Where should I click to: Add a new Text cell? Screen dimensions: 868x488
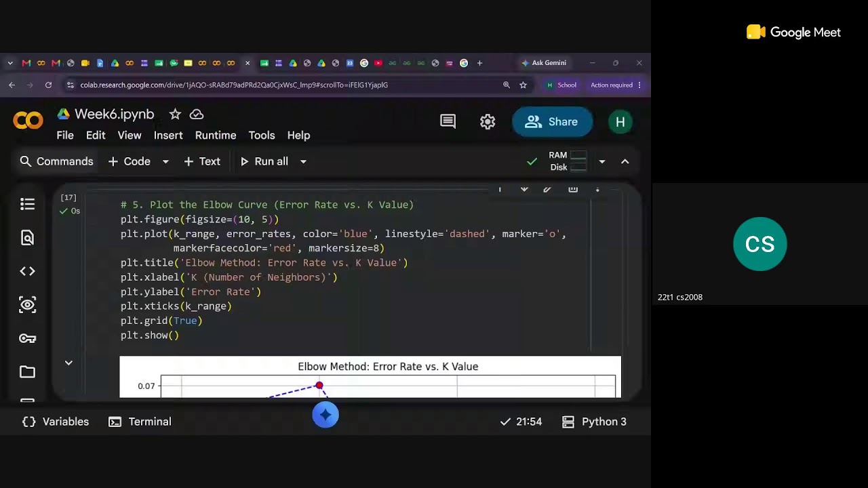point(202,161)
